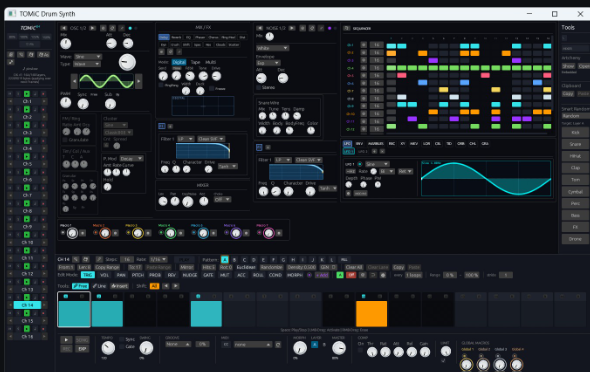This screenshot has width=590, height=372.
Task: Click the red Off button in edit row
Action: point(351,275)
